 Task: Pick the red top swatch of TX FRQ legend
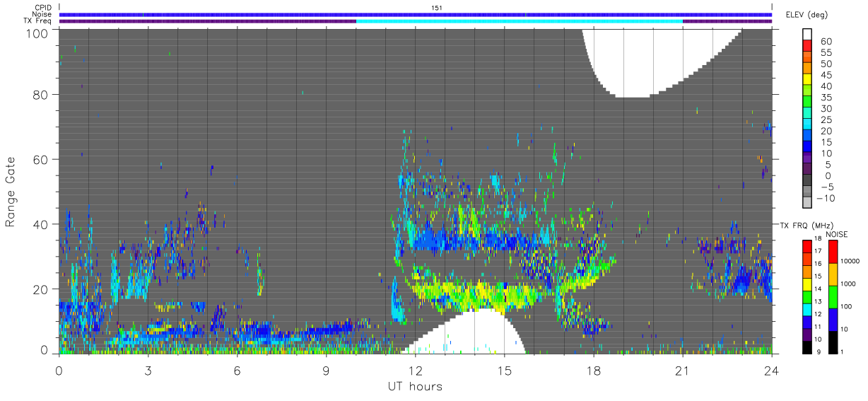pos(807,247)
